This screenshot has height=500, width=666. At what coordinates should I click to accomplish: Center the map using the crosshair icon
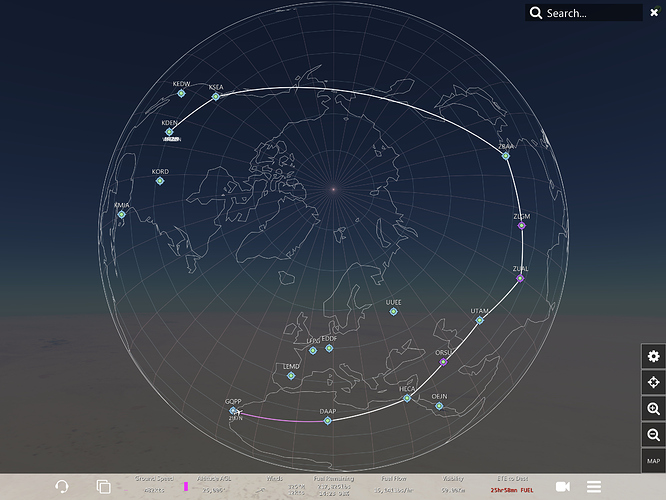pyautogui.click(x=653, y=382)
